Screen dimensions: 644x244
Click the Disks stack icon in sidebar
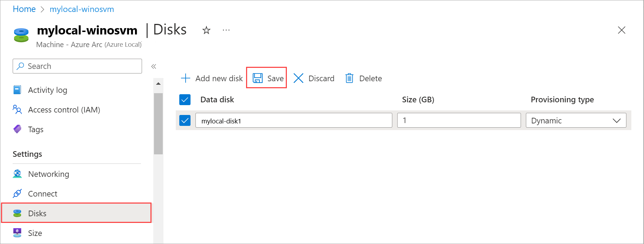[17, 213]
